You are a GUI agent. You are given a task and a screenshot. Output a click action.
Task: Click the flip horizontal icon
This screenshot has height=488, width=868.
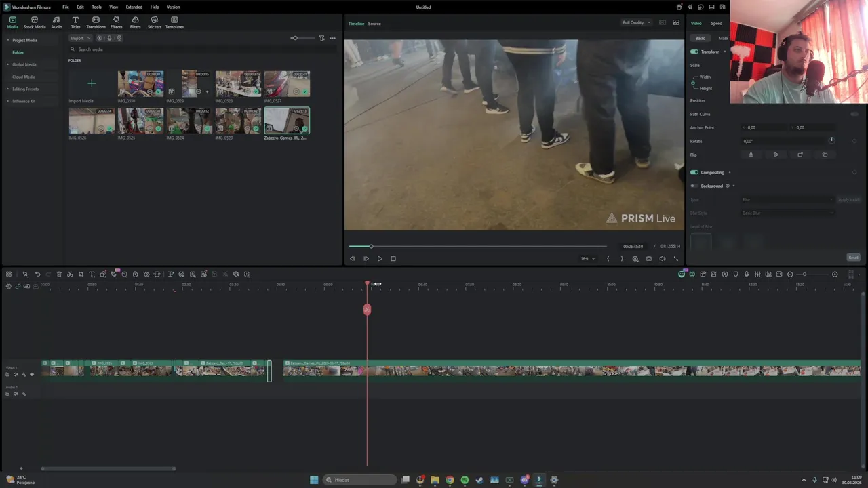751,155
